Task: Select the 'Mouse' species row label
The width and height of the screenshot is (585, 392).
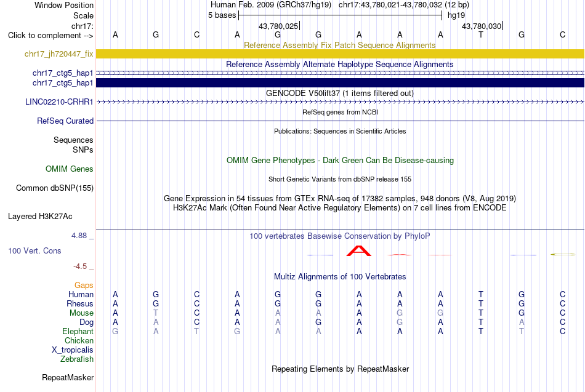Action: tap(81, 313)
